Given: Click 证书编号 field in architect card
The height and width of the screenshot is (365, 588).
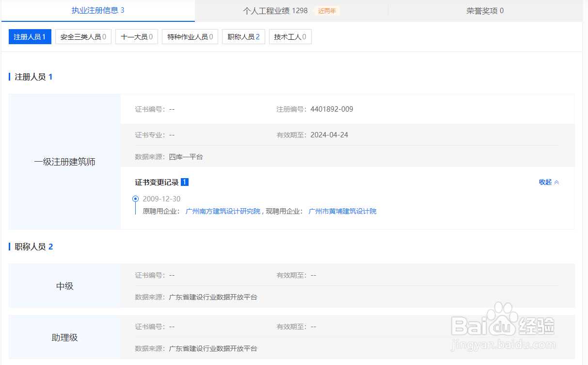Looking at the screenshot, I should point(155,109).
